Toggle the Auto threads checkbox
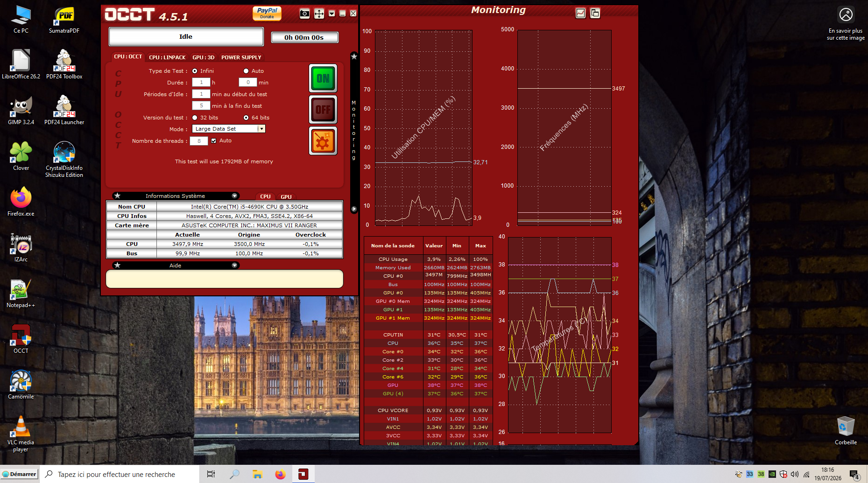This screenshot has height=483, width=868. [213, 140]
